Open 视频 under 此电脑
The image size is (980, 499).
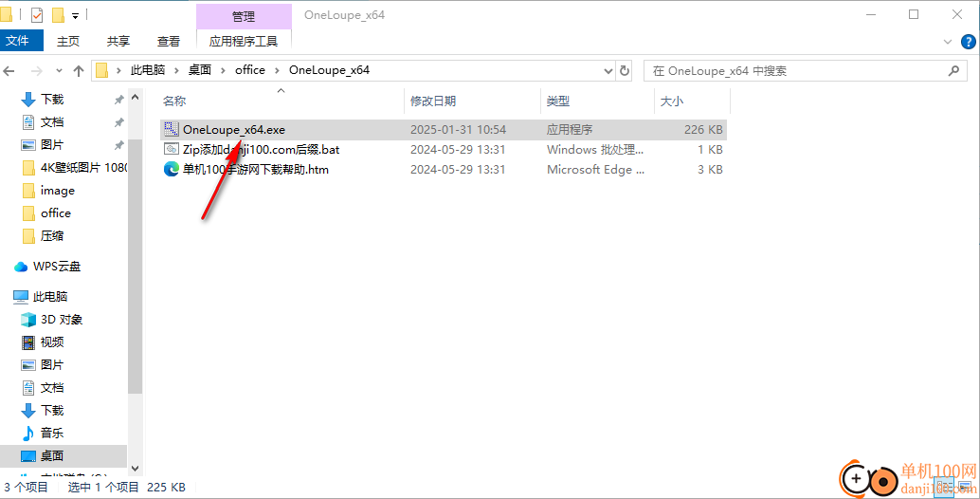tap(52, 342)
